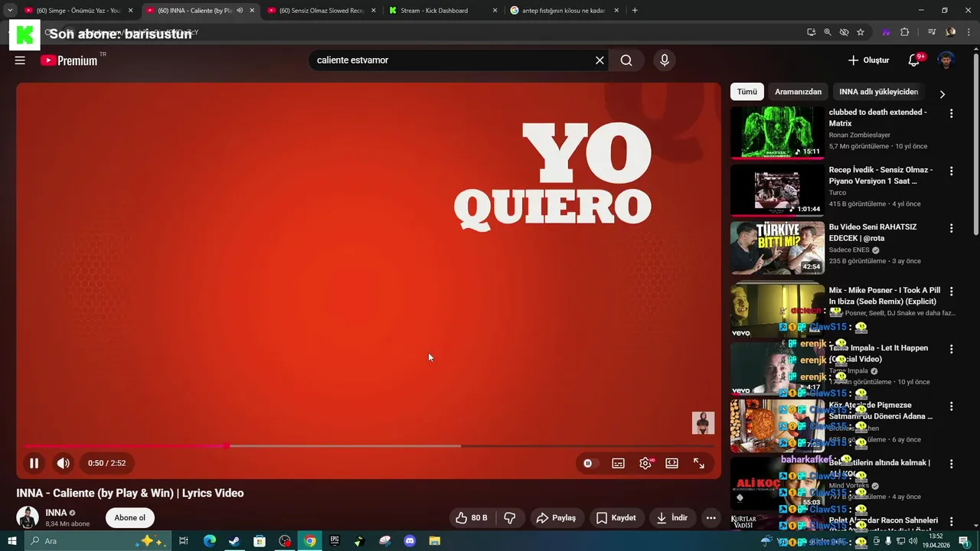This screenshot has height=551, width=980.
Task: Dislike the INNA video
Action: point(509,518)
